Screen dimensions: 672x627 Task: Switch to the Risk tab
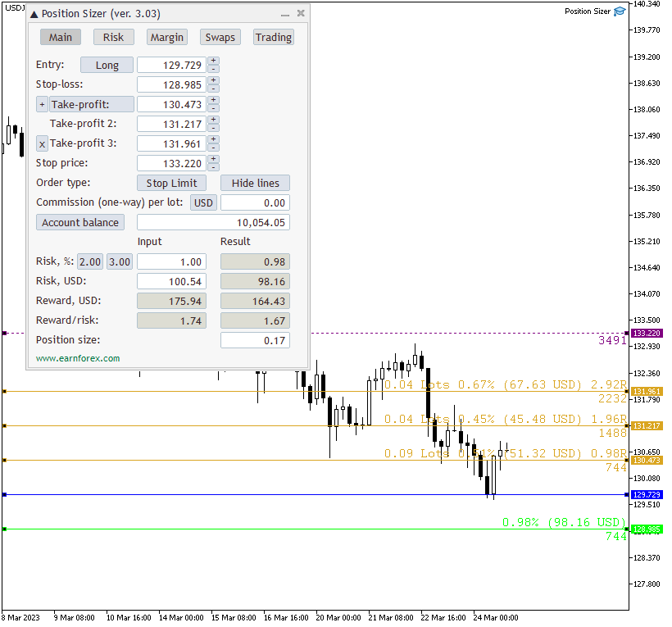click(x=113, y=37)
